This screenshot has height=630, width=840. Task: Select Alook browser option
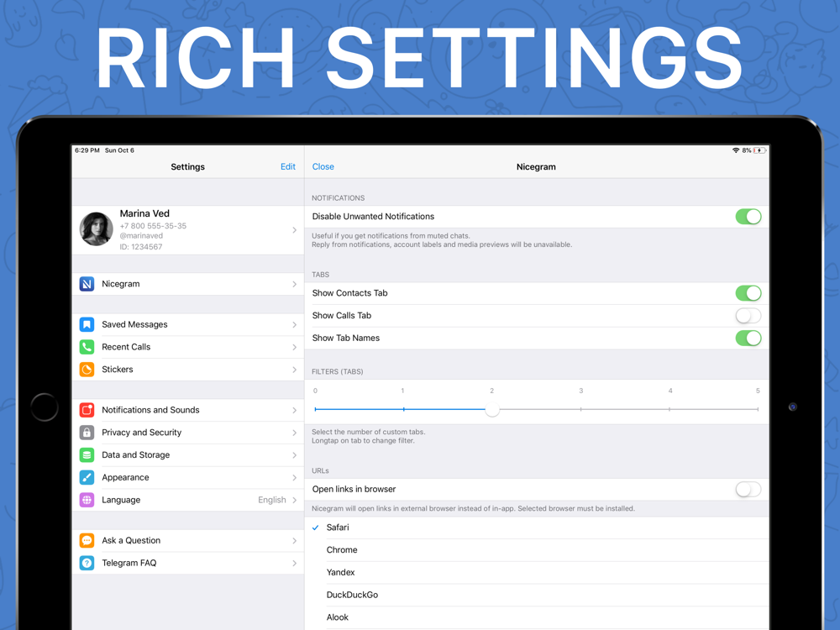(537, 617)
